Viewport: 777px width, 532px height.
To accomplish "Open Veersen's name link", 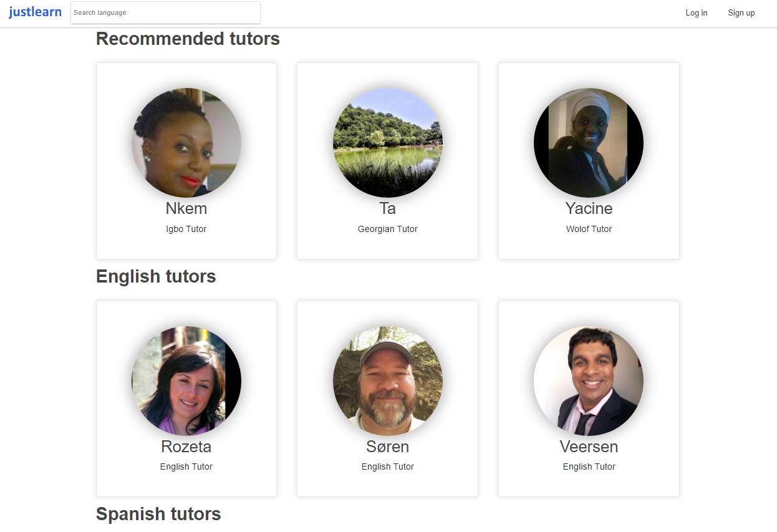I will click(589, 447).
